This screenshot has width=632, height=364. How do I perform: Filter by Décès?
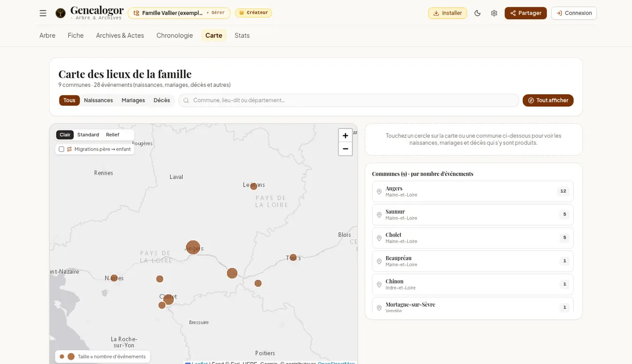point(162,100)
